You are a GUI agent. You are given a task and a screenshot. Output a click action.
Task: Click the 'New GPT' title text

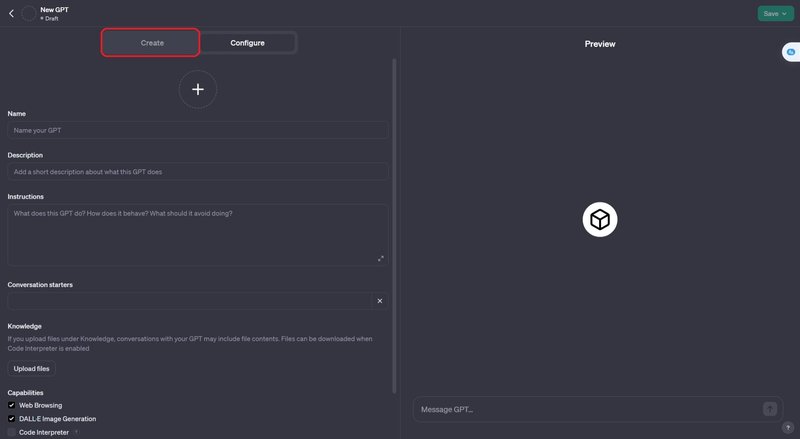(x=55, y=10)
